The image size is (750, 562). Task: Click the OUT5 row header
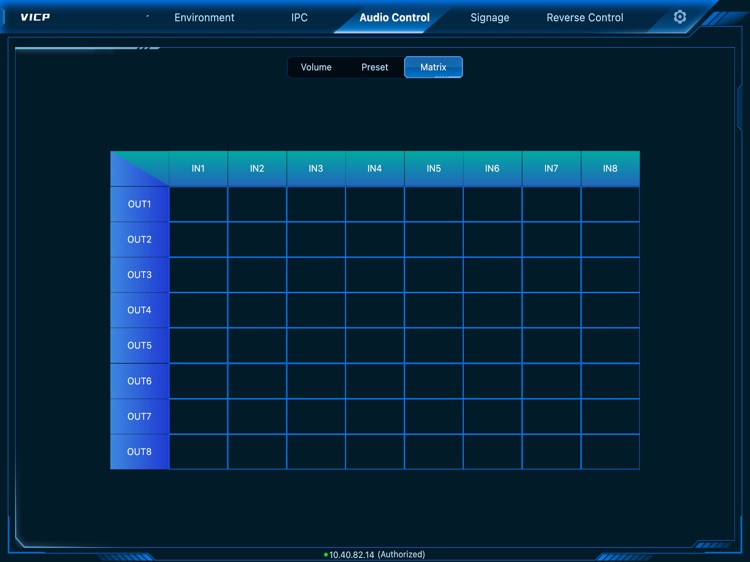coord(140,346)
